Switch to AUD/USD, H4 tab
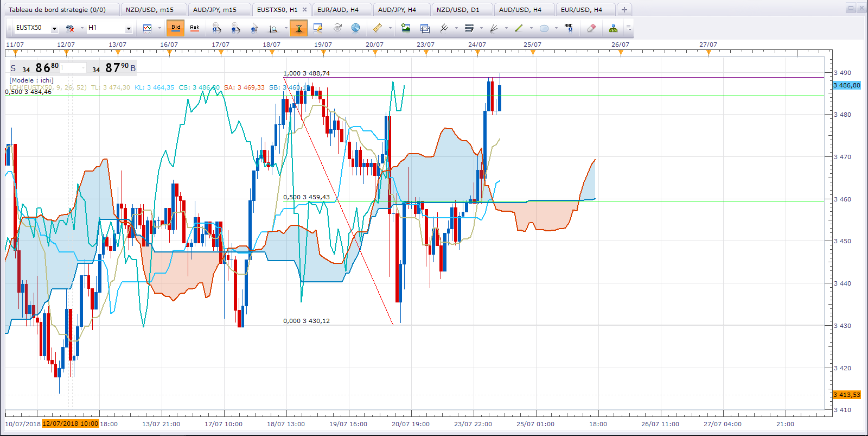 [524, 10]
